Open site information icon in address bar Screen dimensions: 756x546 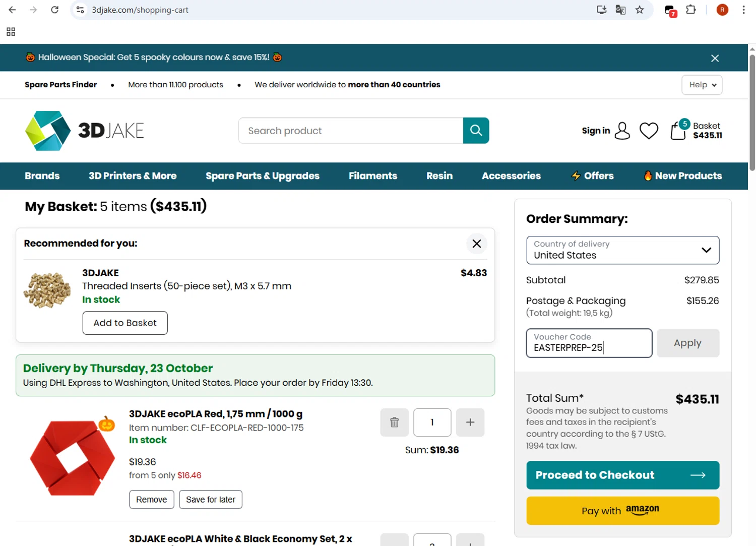click(80, 10)
